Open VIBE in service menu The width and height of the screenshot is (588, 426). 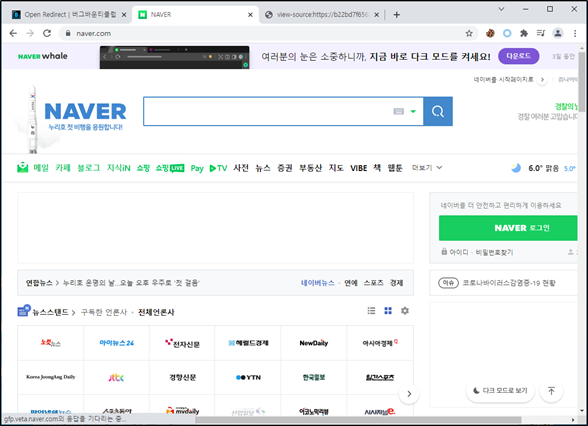point(358,168)
